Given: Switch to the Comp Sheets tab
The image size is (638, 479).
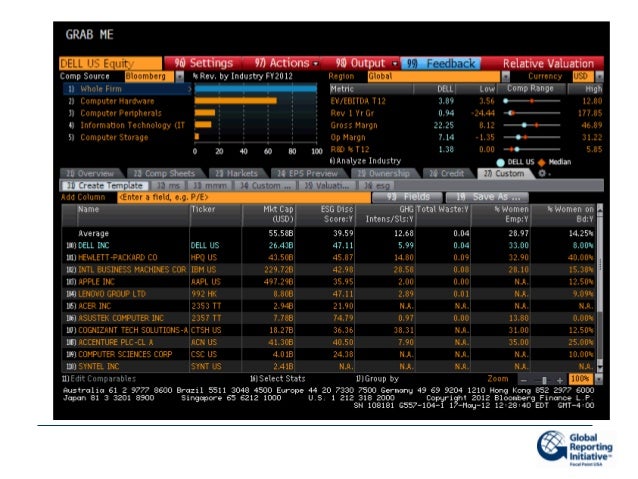Looking at the screenshot, I should tap(164, 173).
